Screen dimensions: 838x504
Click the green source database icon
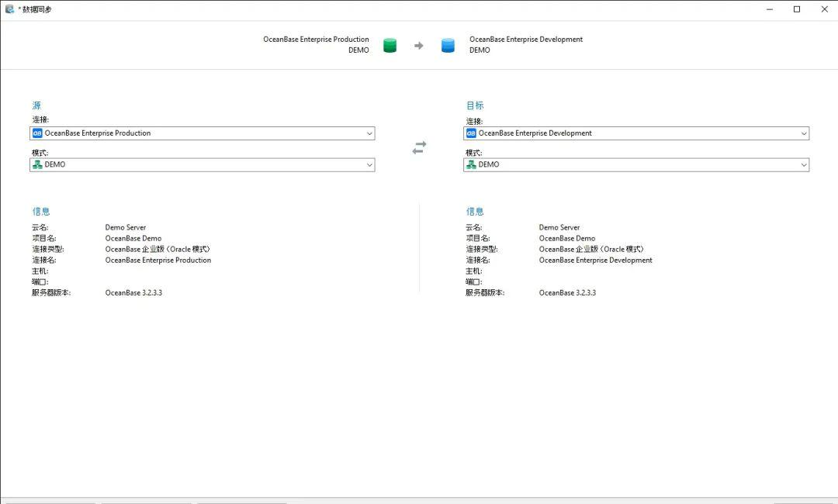click(x=390, y=46)
